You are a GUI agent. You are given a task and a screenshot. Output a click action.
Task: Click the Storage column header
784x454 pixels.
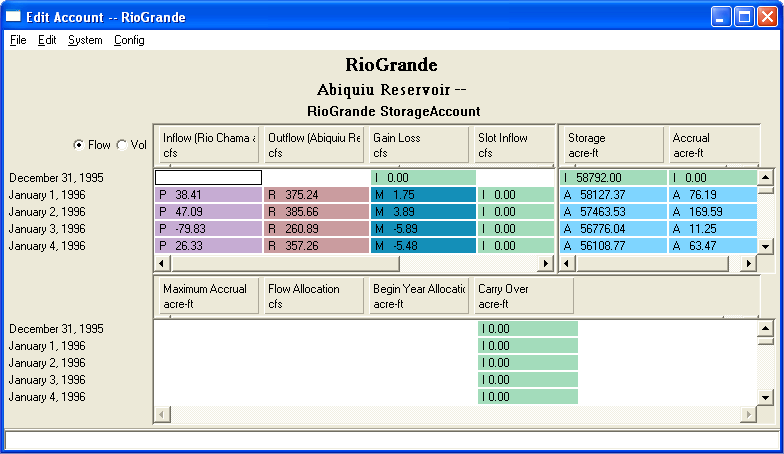(x=614, y=145)
